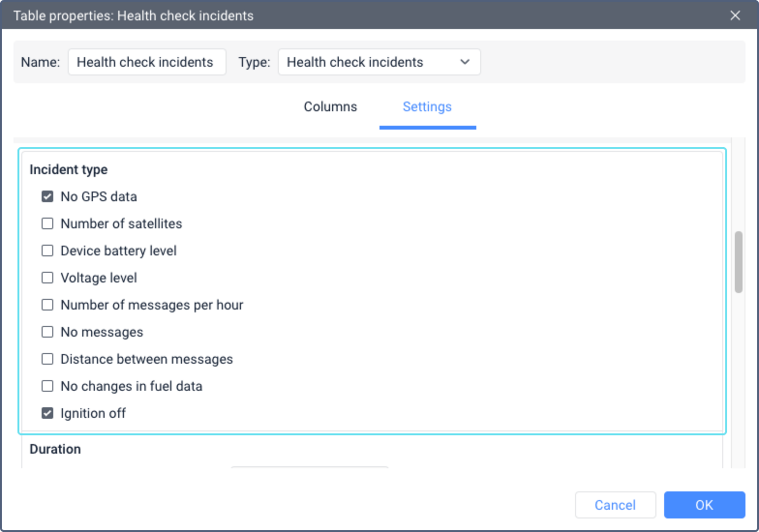Close the Table properties dialog
759x532 pixels.
click(x=735, y=15)
